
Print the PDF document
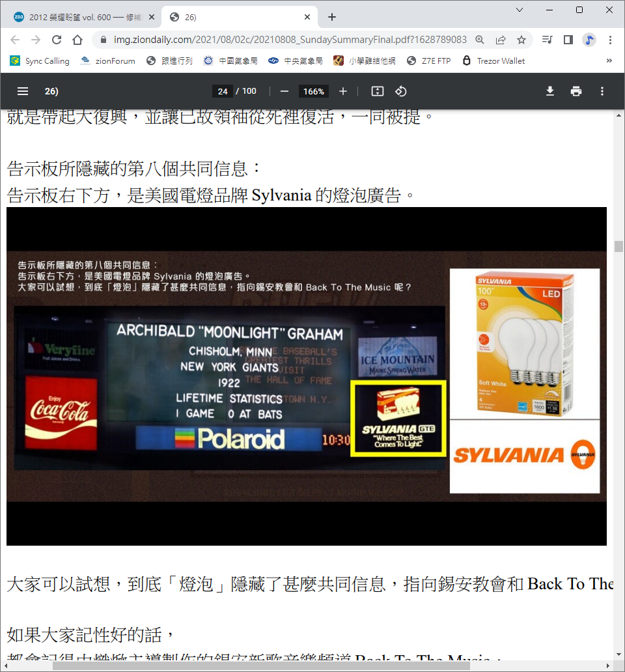pos(576,91)
